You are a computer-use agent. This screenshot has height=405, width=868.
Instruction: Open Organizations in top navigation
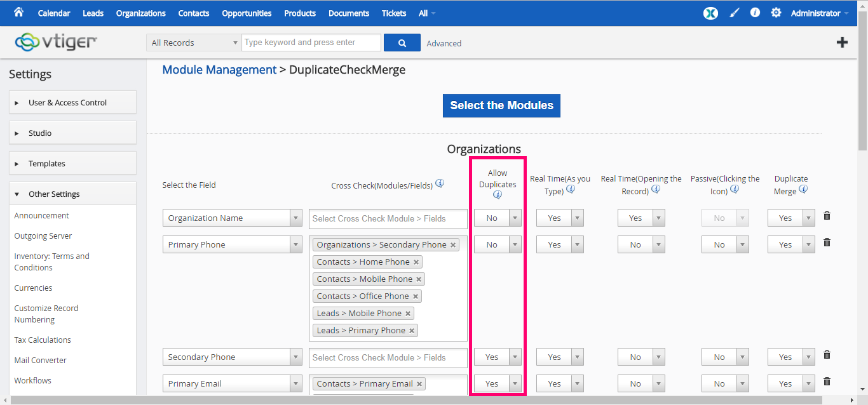coord(141,13)
